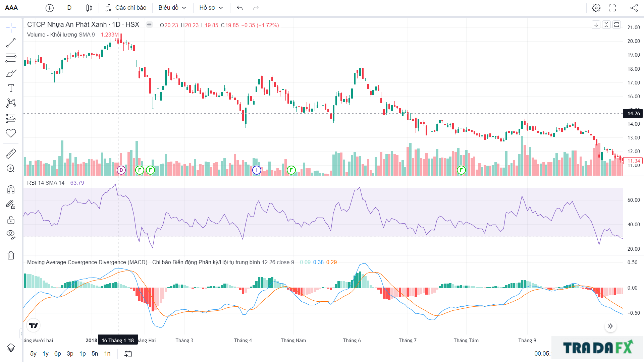Jump to latest bar with double arrow
Viewport: 644px width, 362px height.
coord(610,326)
